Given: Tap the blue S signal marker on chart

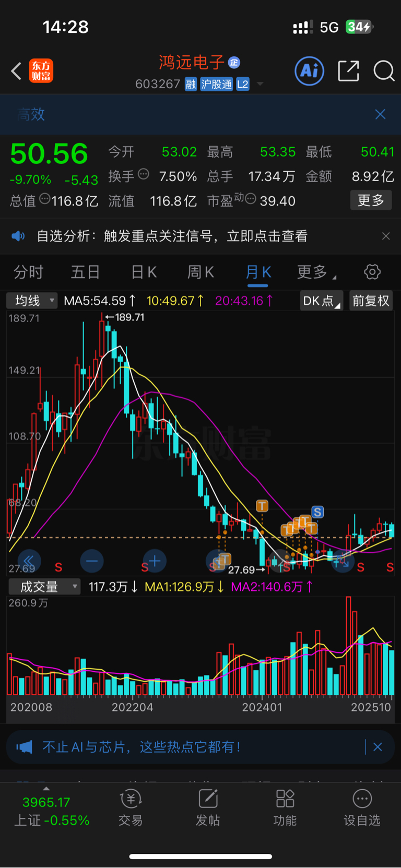Looking at the screenshot, I should pyautogui.click(x=317, y=512).
